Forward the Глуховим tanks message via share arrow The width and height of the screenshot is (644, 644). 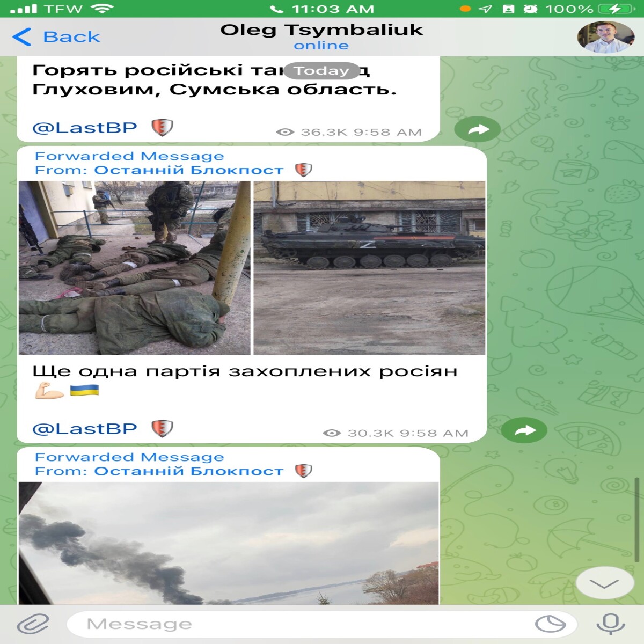[x=478, y=129]
